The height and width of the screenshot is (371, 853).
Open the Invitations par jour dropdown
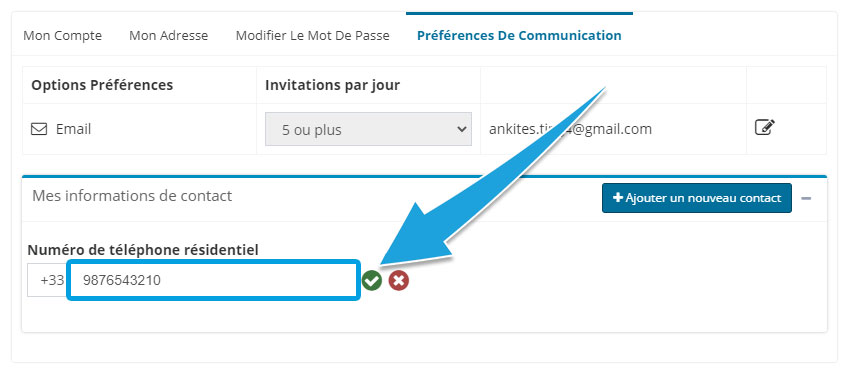coord(368,129)
